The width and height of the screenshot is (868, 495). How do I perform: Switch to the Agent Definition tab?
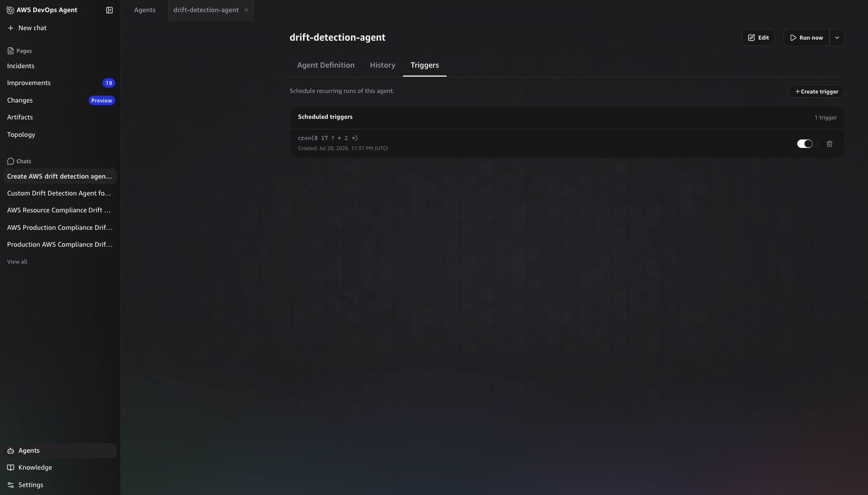[x=326, y=65]
